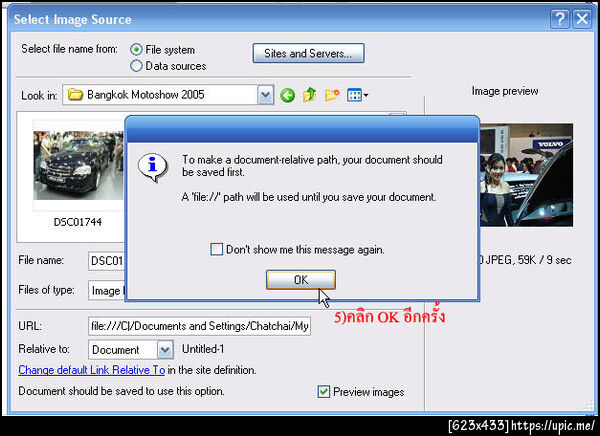Click the info speech bubble icon
This screenshot has width=600, height=436.
tap(153, 167)
